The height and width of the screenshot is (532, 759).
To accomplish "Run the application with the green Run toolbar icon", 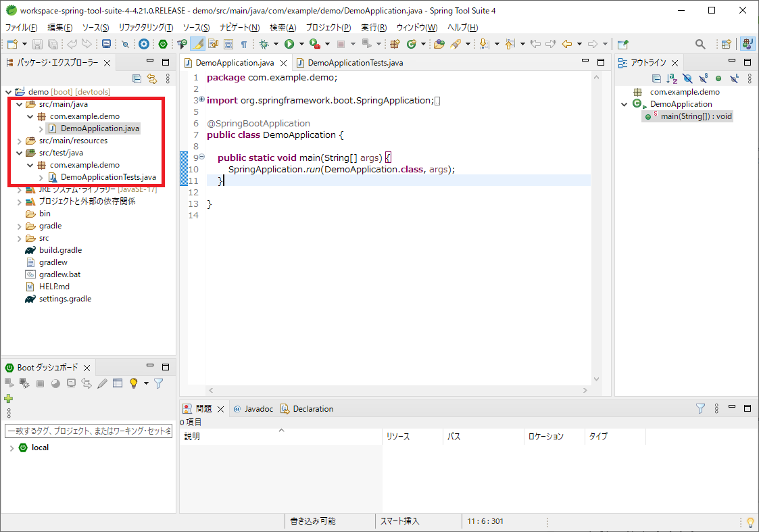I will [x=289, y=44].
